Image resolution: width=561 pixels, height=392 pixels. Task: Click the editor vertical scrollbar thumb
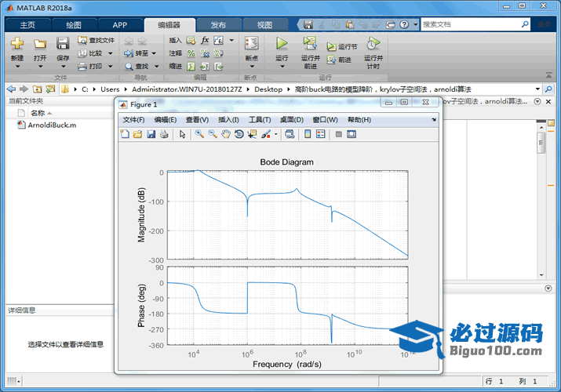click(x=541, y=142)
